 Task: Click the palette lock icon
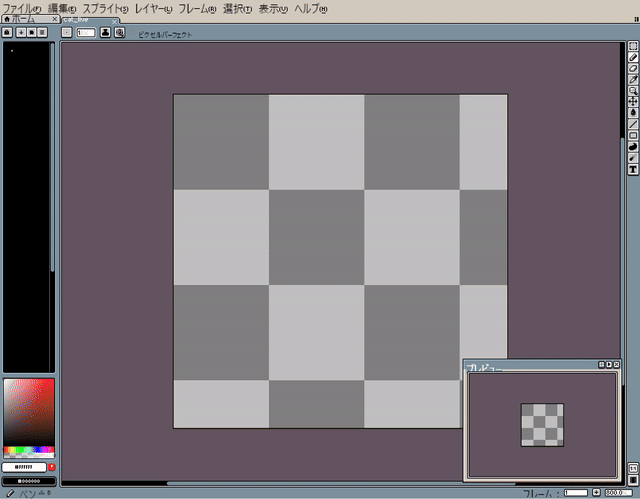pos(7,32)
